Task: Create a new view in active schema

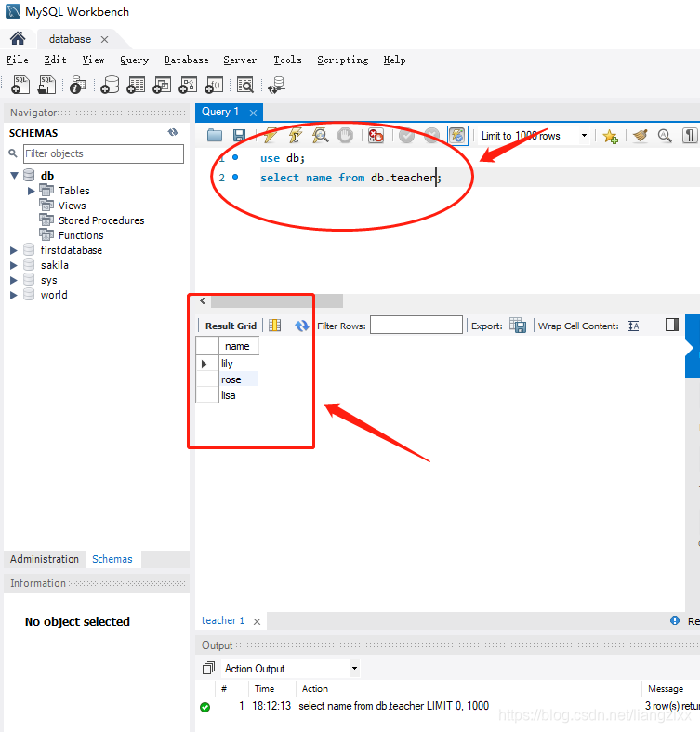Action: (x=162, y=85)
